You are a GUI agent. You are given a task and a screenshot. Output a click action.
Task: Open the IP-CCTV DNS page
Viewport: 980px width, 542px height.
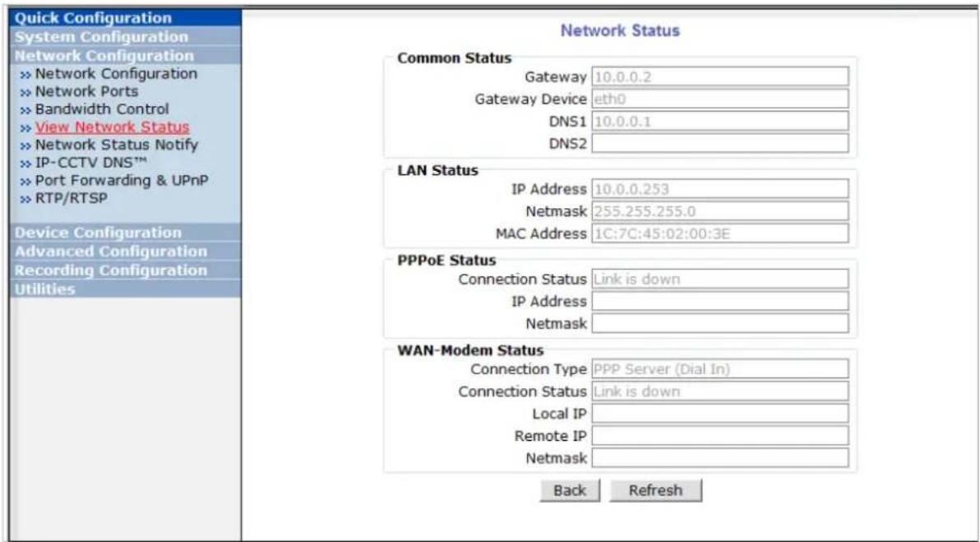[91, 163]
